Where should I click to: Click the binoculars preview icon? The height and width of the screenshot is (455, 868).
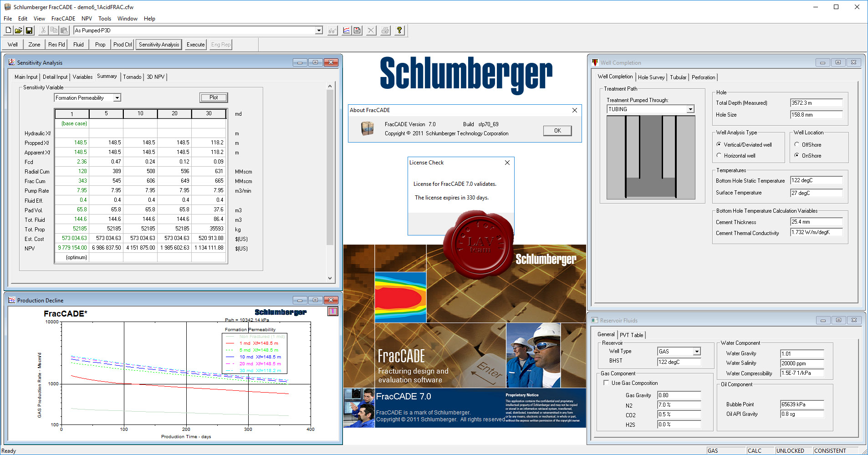tap(332, 31)
